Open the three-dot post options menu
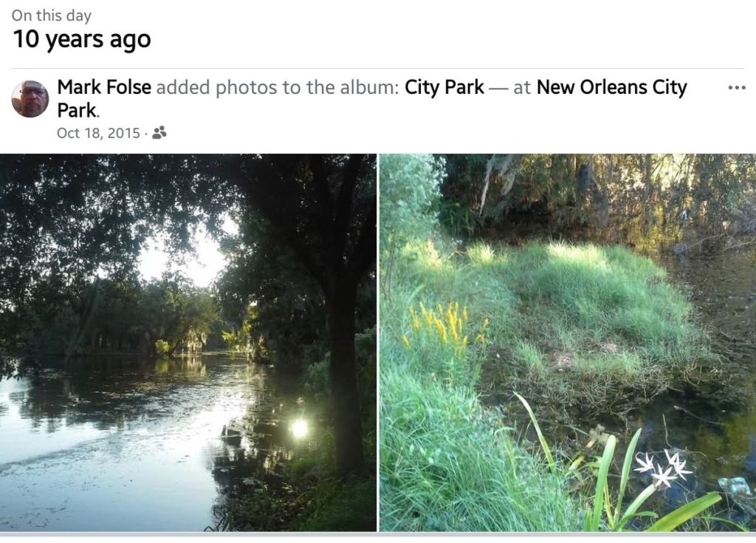756x543 pixels. click(736, 88)
